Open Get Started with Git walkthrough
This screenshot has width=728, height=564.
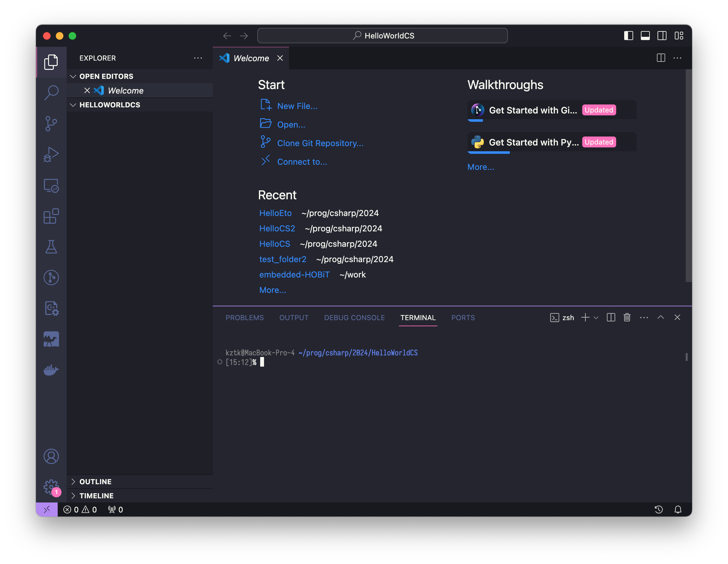(x=552, y=110)
